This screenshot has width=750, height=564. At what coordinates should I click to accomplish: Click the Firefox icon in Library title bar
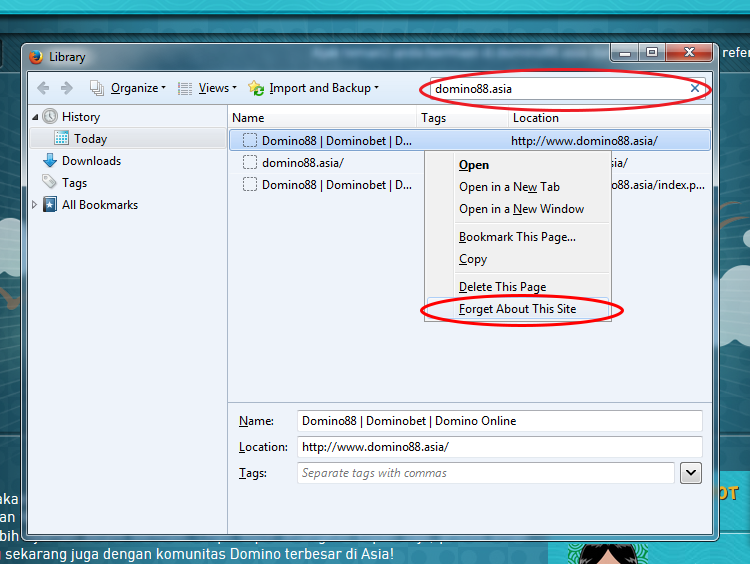click(36, 57)
